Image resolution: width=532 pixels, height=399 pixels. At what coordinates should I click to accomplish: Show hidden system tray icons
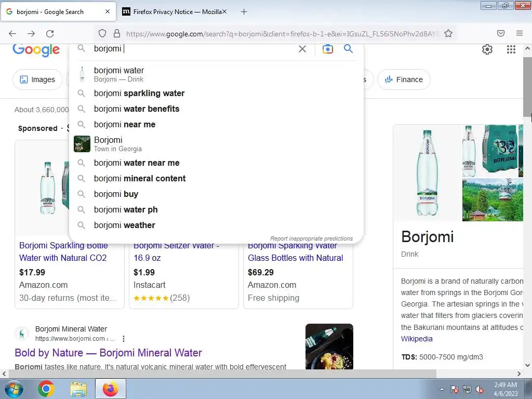click(x=442, y=389)
